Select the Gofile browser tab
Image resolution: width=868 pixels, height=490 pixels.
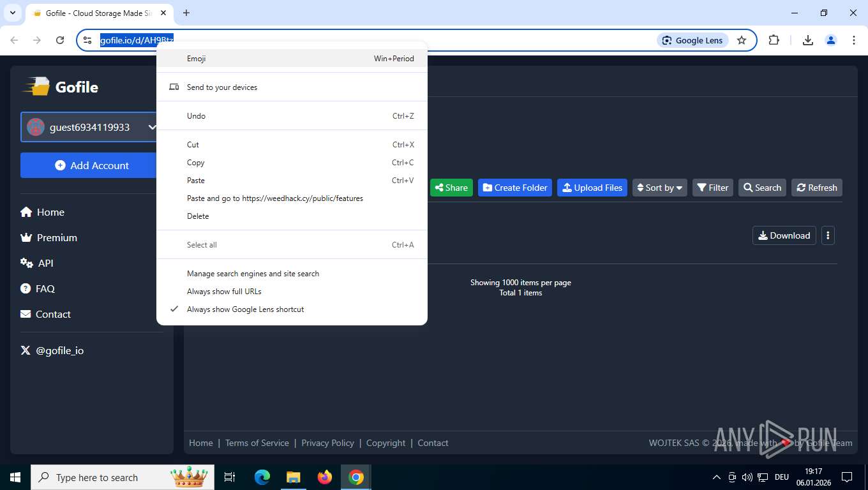point(99,13)
